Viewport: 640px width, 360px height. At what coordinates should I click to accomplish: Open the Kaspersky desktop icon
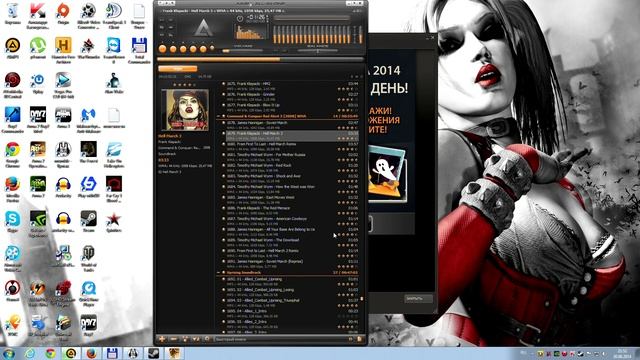pos(38,16)
